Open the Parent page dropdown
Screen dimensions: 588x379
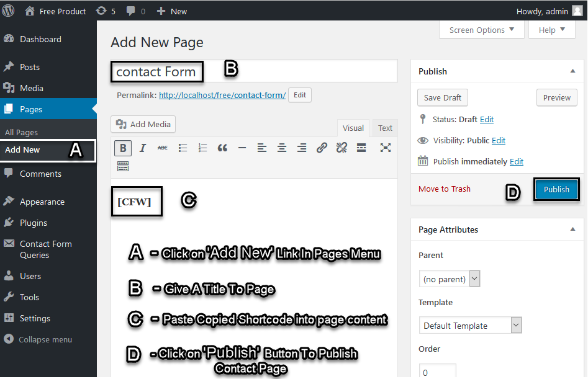(x=450, y=279)
